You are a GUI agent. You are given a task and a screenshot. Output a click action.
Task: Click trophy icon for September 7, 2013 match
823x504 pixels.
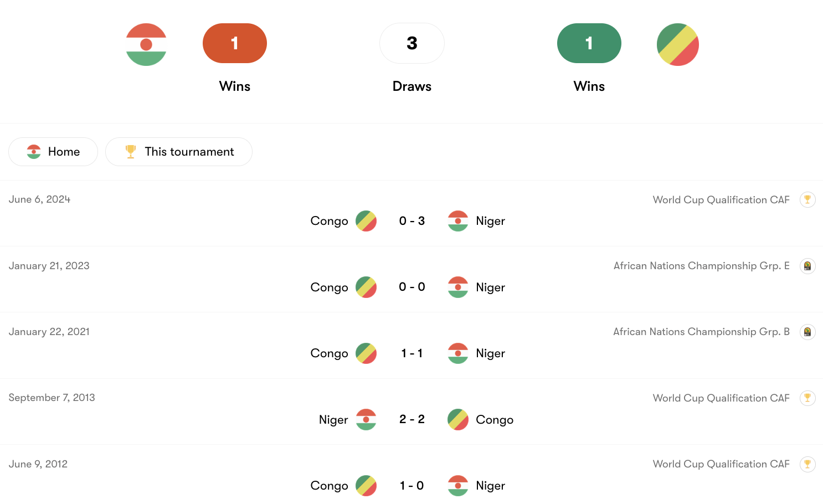point(807,398)
